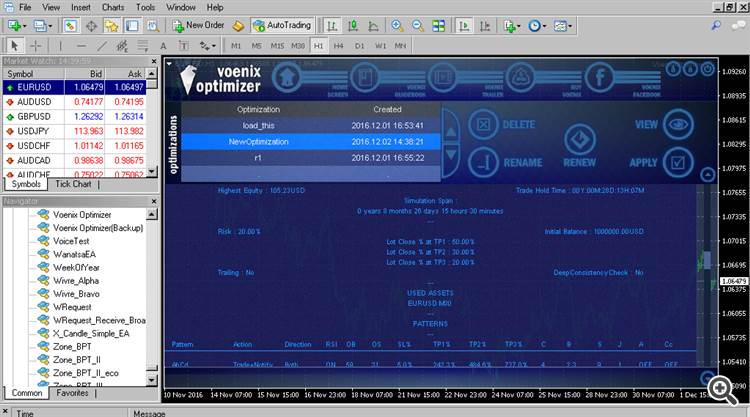Open the Arrows drawing dropdown
The image size is (750, 417).
[x=208, y=46]
